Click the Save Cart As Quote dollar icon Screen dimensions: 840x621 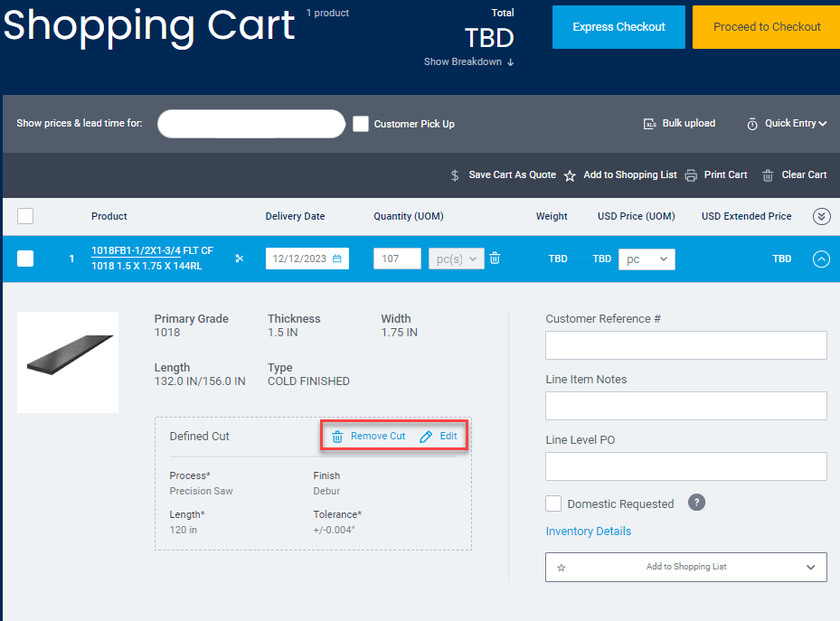(456, 175)
